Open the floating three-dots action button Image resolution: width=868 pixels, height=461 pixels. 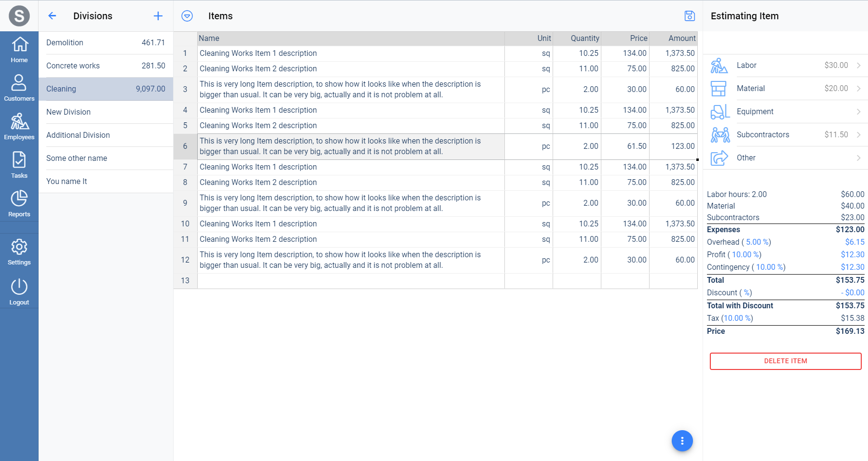pyautogui.click(x=682, y=441)
